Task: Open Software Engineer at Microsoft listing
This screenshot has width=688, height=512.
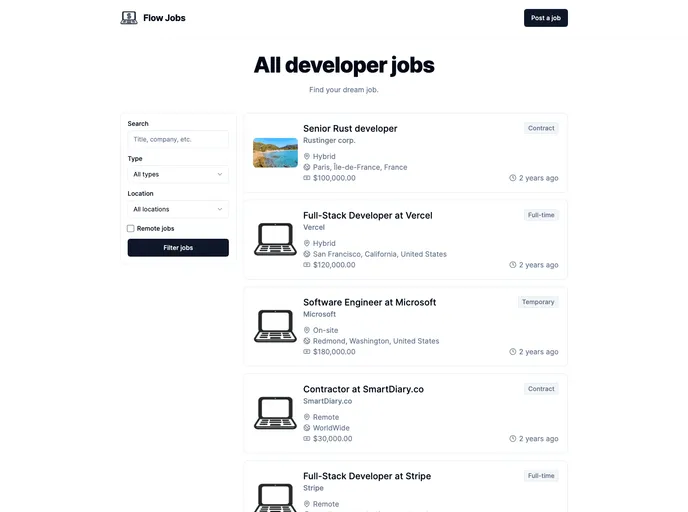Action: (369, 302)
